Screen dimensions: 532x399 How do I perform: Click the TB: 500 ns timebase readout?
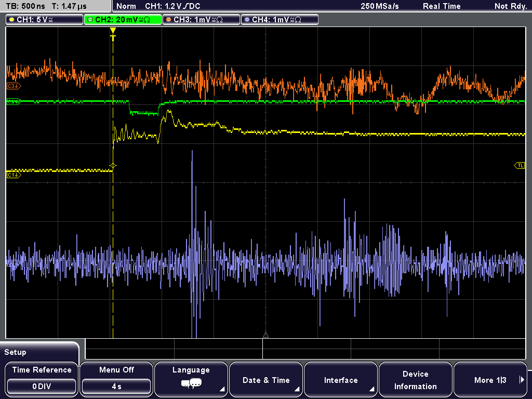coord(25,6)
